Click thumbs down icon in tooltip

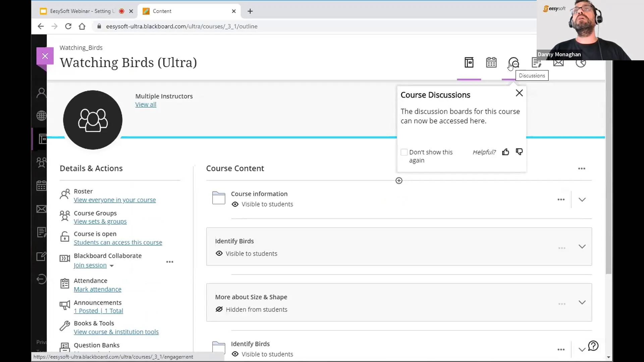[x=519, y=152]
